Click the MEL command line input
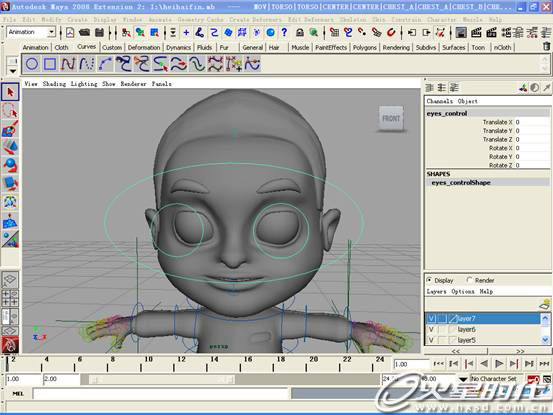553x415 pixels. click(x=160, y=393)
